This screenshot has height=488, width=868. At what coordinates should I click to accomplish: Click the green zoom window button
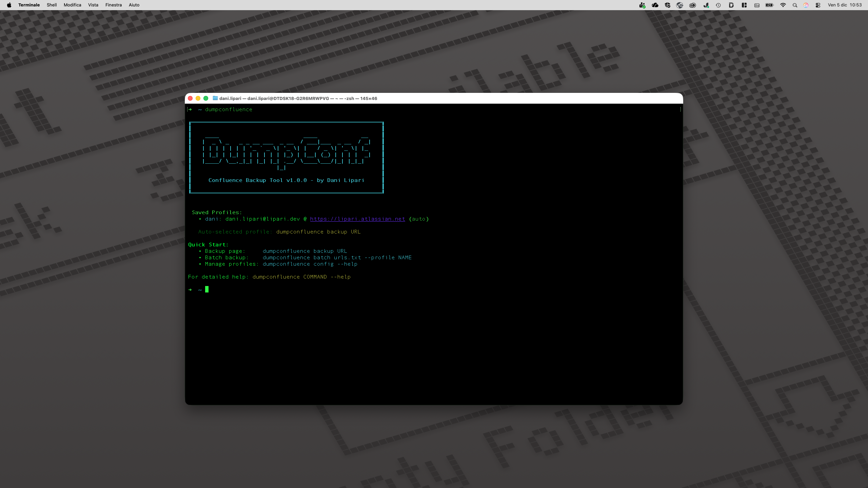(206, 98)
